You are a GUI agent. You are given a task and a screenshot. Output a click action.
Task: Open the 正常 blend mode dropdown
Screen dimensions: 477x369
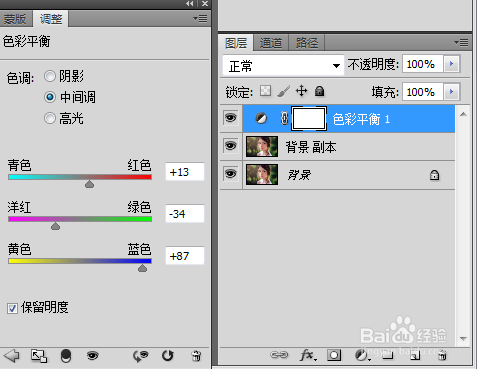283,65
